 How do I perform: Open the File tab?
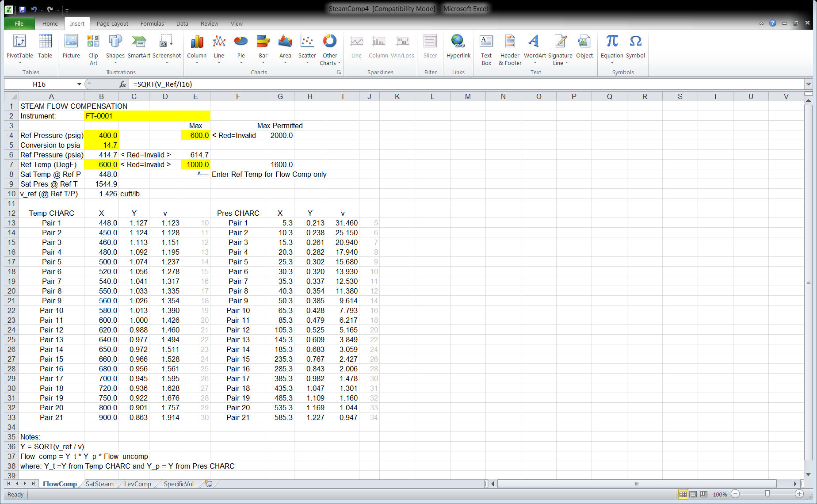click(19, 23)
